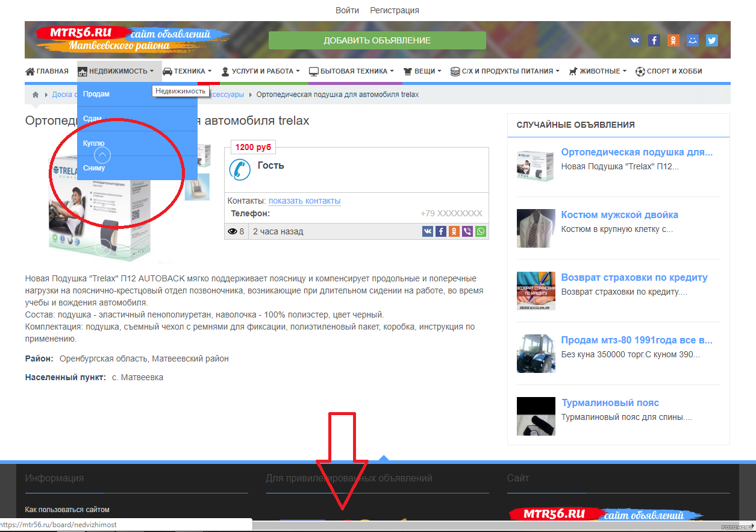Image resolution: width=756 pixels, height=532 pixels.
Task: Click the Гость author name
Action: pyautogui.click(x=271, y=165)
